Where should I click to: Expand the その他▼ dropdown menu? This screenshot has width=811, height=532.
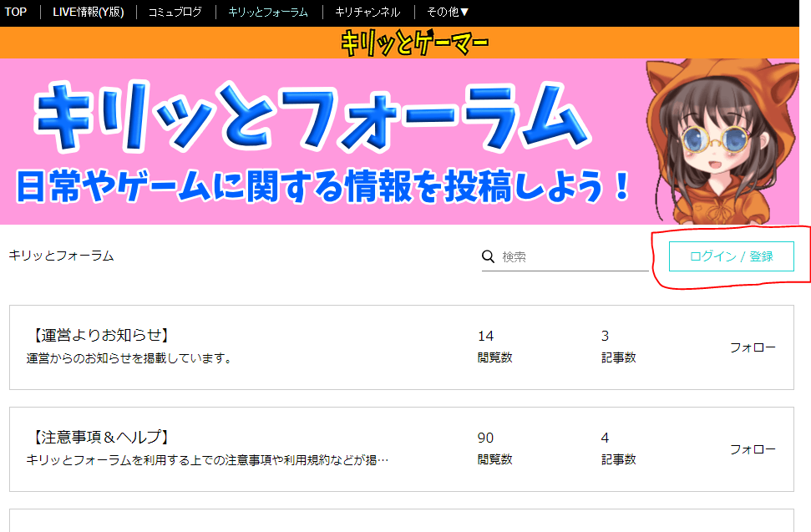[x=448, y=12]
